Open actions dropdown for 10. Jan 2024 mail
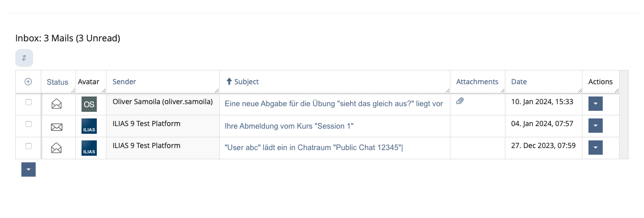 pos(596,104)
